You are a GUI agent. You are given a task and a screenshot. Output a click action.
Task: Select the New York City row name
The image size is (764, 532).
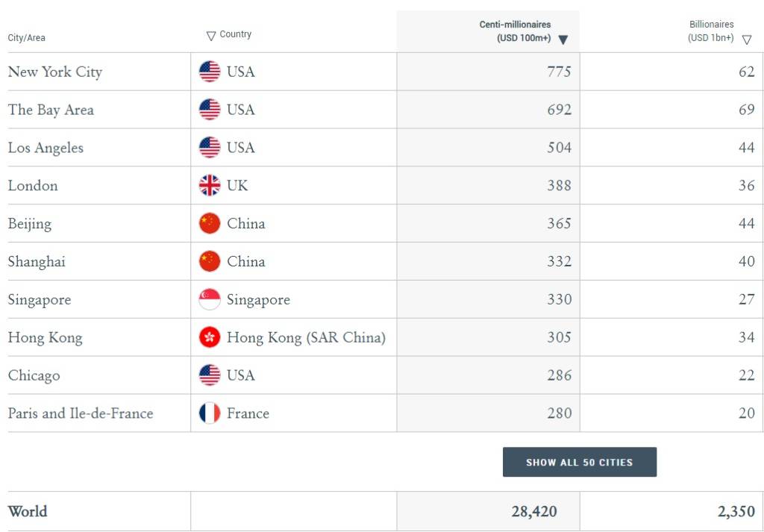tap(55, 72)
